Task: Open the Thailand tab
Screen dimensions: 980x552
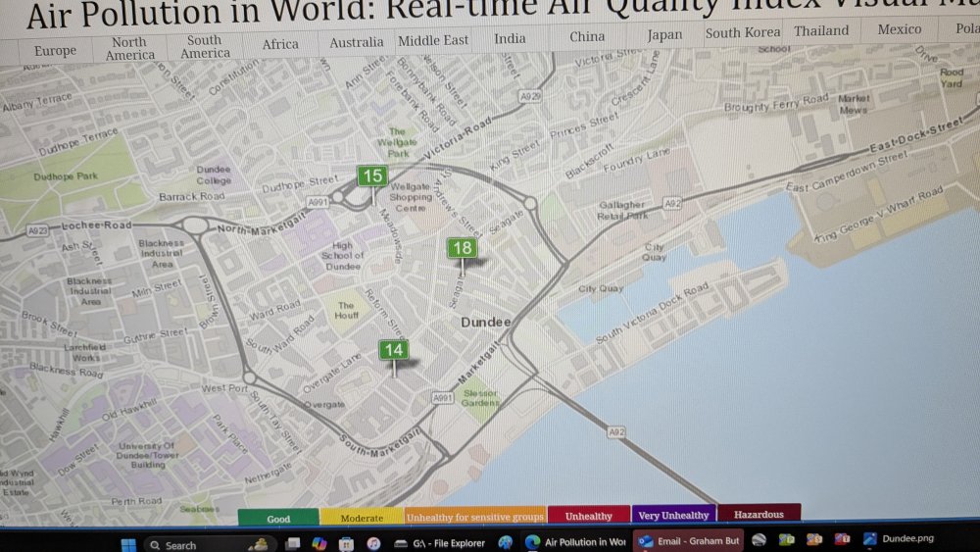Action: 821,30
